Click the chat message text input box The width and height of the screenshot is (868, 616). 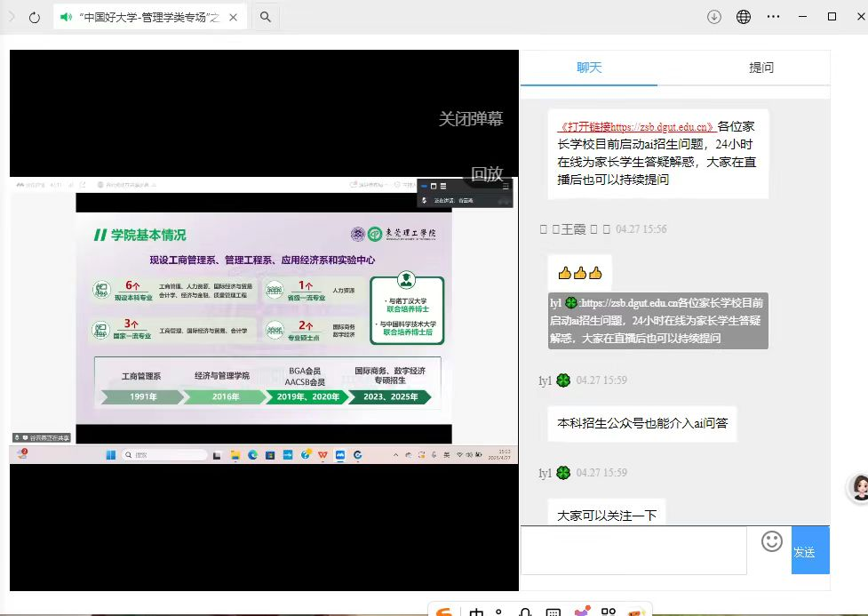633,550
